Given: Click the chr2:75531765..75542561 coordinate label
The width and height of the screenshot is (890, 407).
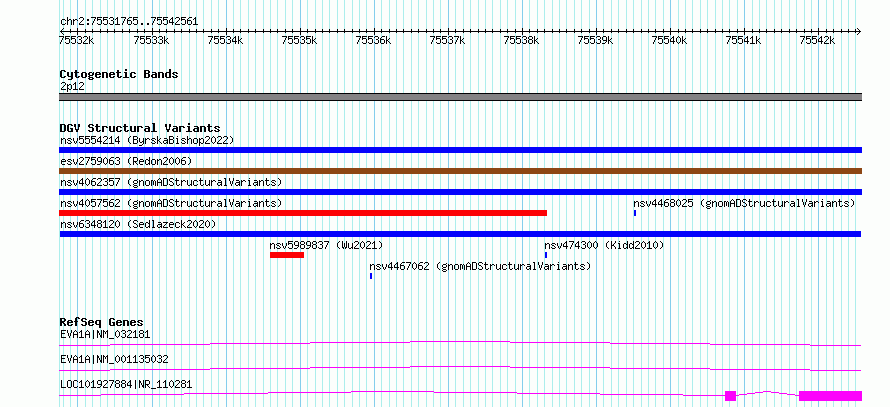Looking at the screenshot, I should (x=129, y=21).
